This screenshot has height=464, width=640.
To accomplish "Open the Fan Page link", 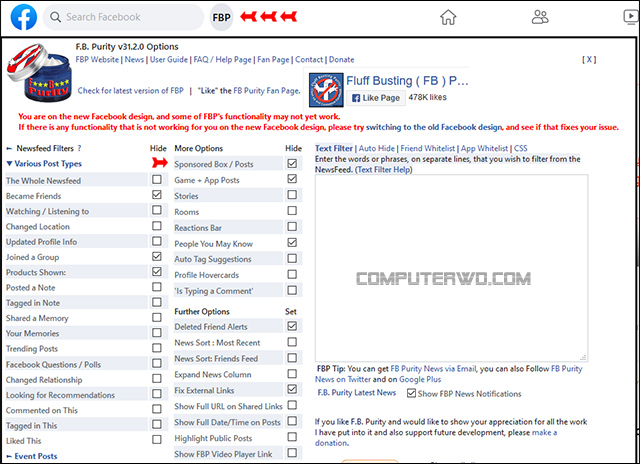I will point(273,60).
